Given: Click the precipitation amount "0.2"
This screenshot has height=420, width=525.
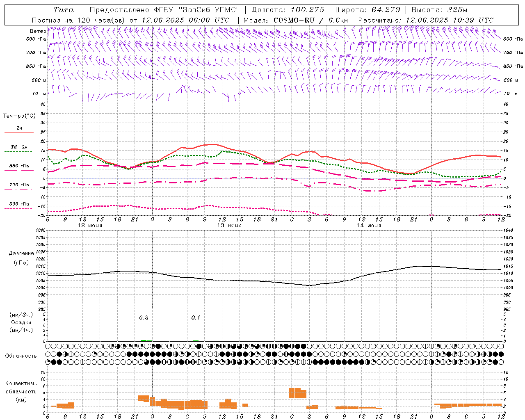Looking at the screenshot, I should coord(144,317).
